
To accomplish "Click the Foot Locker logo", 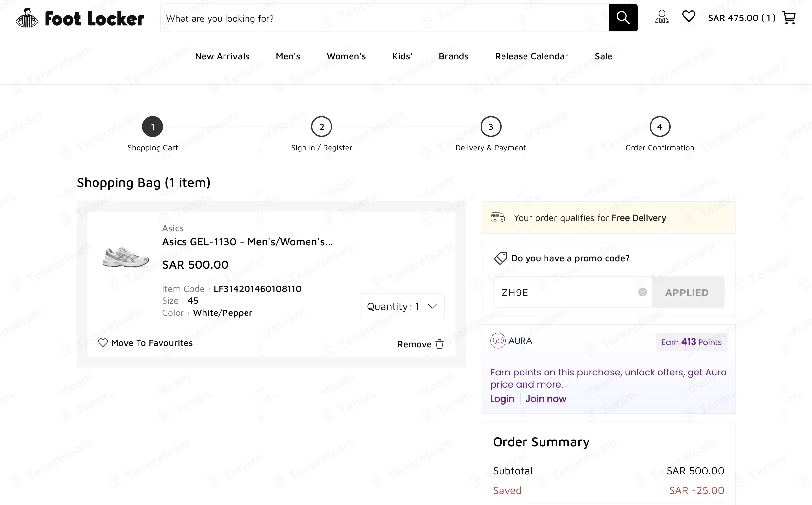I will (x=80, y=18).
